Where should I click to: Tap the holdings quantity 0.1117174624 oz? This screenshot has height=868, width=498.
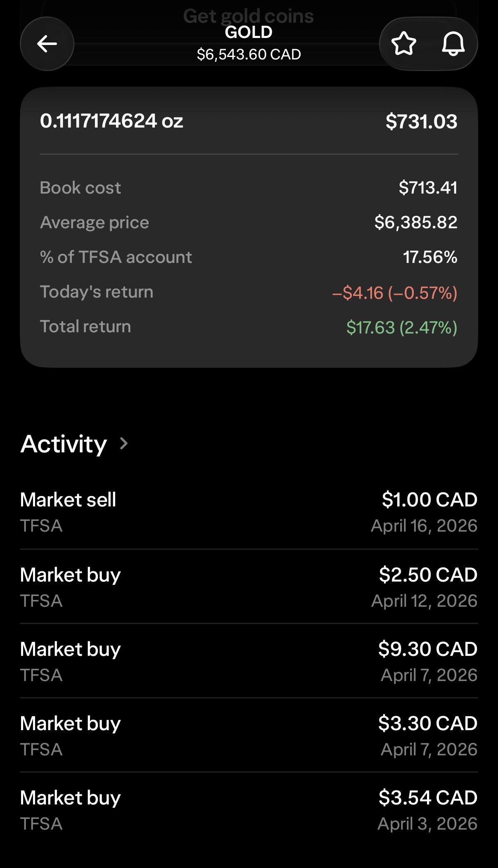pos(111,121)
